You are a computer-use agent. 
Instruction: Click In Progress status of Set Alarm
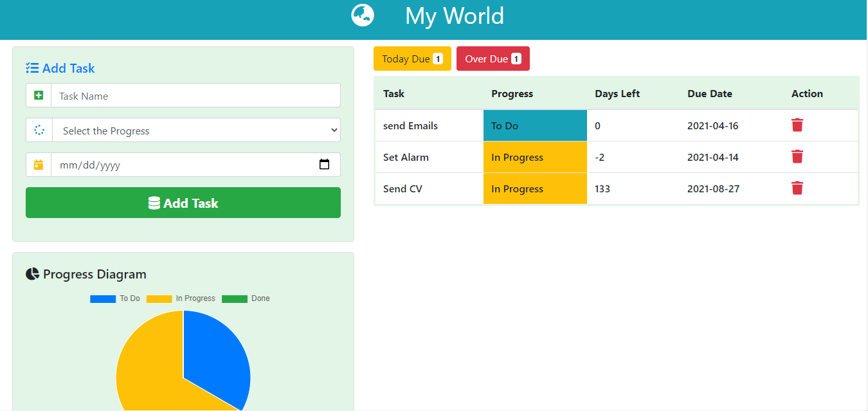(535, 157)
